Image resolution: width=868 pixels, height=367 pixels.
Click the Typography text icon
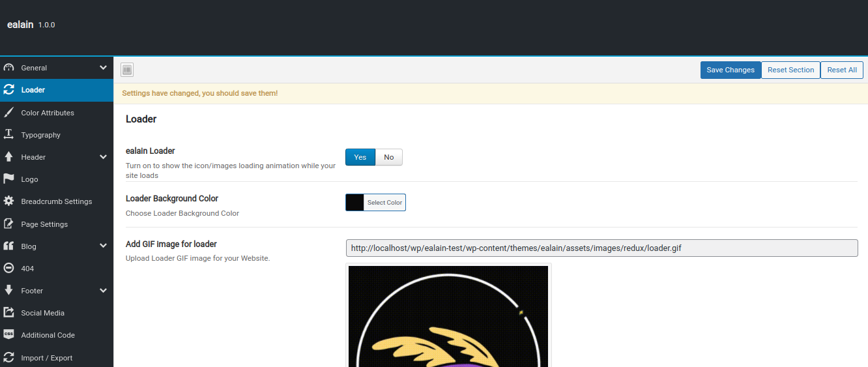click(x=9, y=134)
